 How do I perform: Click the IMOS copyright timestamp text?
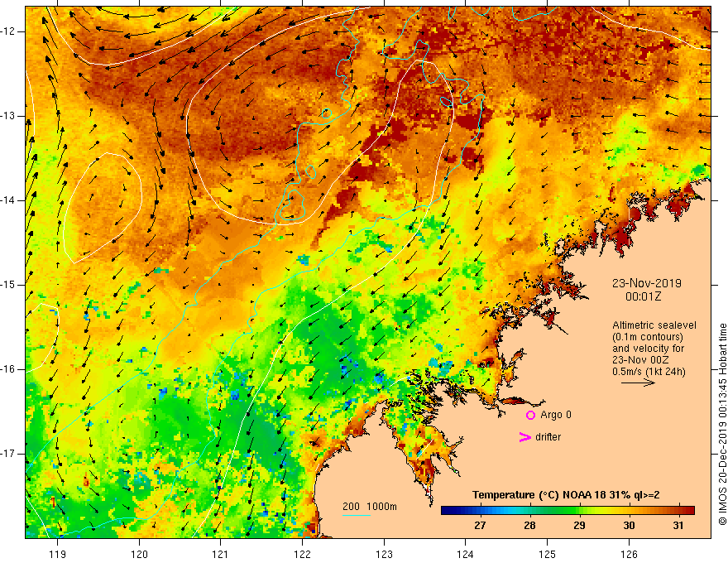point(722,424)
